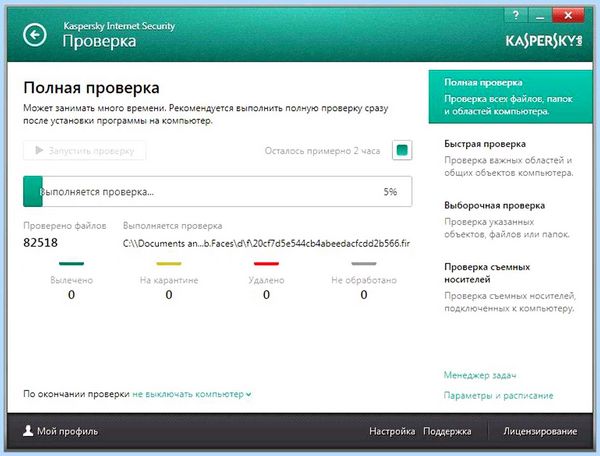Click the profile person icon

click(28, 431)
